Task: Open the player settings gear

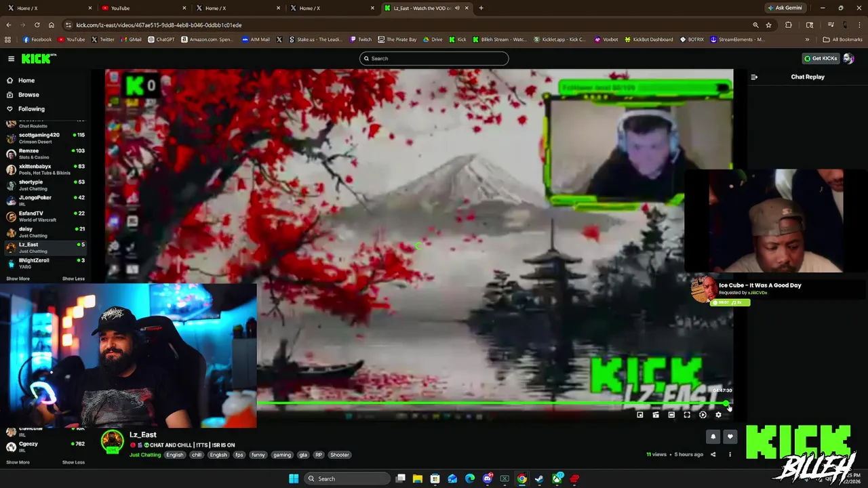Action: 718,415
